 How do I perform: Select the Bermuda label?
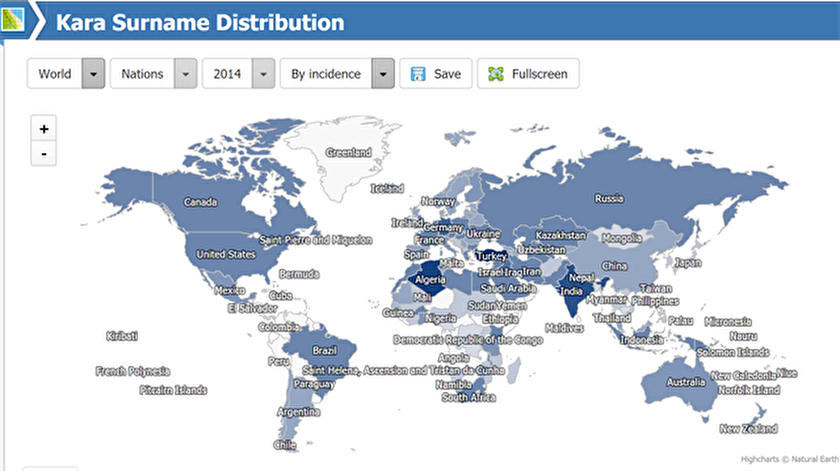click(x=299, y=274)
